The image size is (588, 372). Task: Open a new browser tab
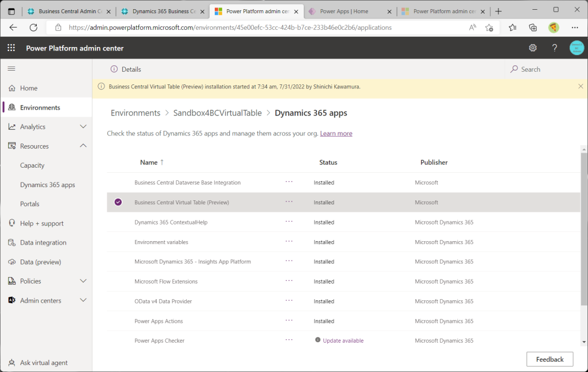[x=498, y=11]
